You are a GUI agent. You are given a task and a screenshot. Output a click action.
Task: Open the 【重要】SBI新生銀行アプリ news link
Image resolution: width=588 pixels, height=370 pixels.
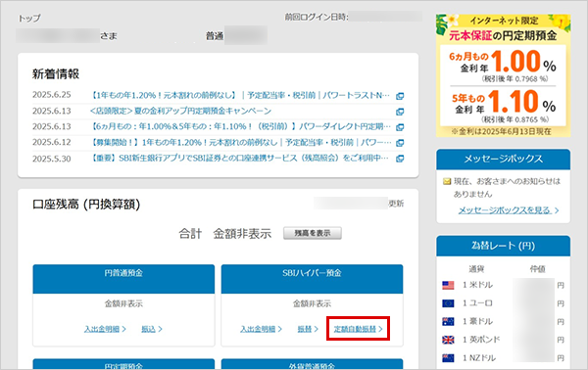(239, 158)
